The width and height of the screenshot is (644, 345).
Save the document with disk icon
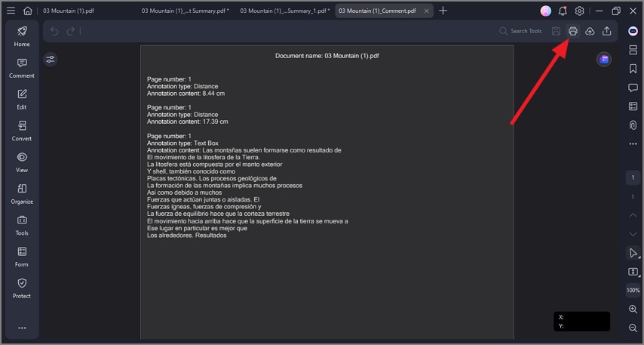coord(556,31)
